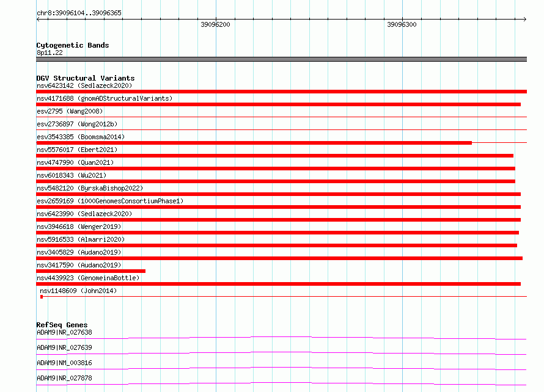Click the small red start marker of nsv1148609
The height and width of the screenshot is (392, 544).
pos(42,297)
